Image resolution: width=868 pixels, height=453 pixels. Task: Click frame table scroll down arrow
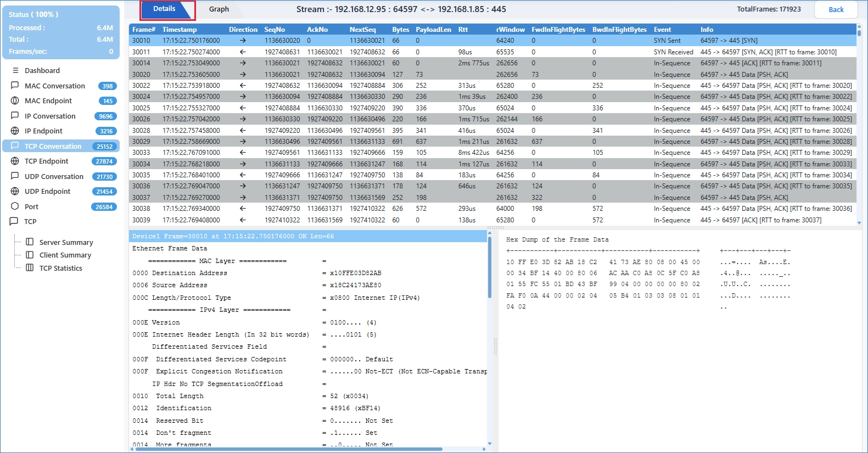(x=859, y=223)
